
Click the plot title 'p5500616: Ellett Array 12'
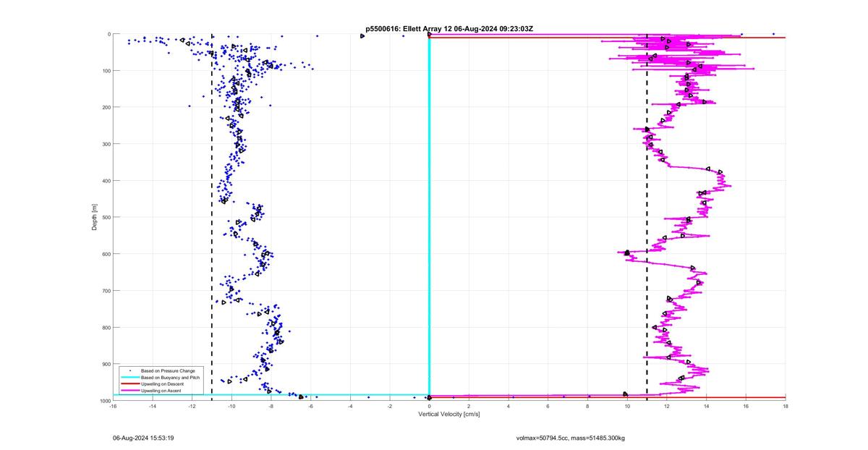(x=409, y=29)
